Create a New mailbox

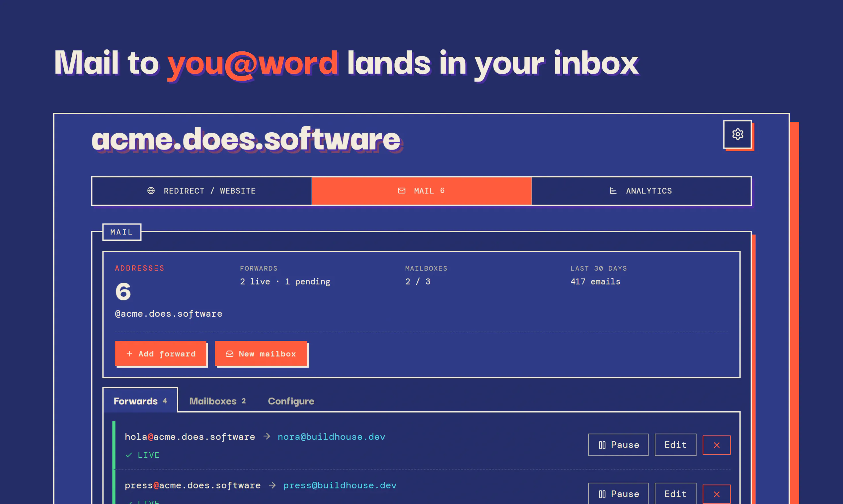click(x=261, y=353)
